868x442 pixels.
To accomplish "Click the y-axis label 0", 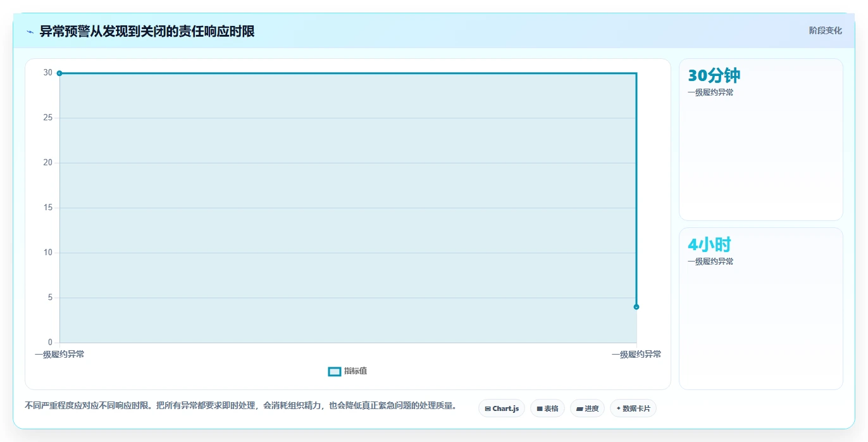I will coord(51,343).
